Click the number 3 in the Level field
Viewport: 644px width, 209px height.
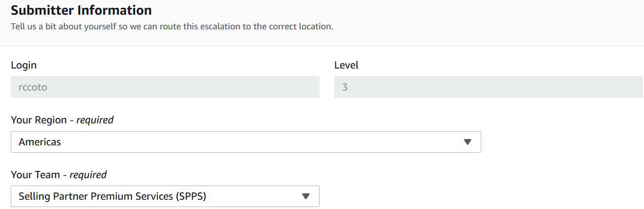pos(345,88)
